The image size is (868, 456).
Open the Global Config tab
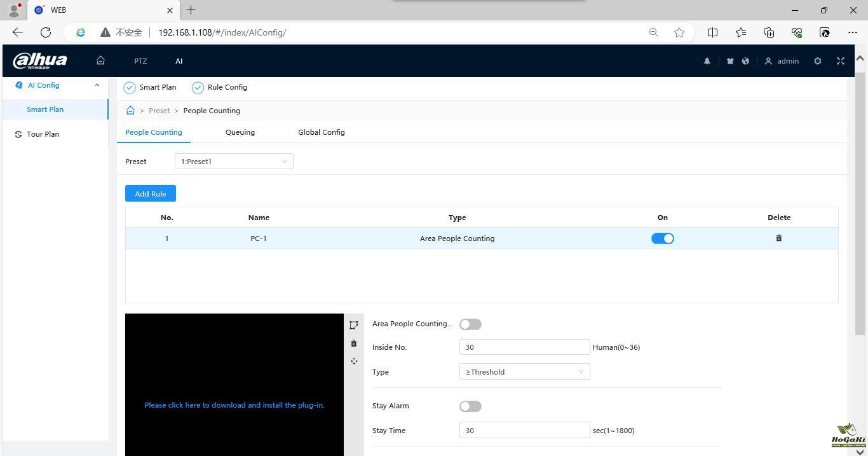[321, 132]
